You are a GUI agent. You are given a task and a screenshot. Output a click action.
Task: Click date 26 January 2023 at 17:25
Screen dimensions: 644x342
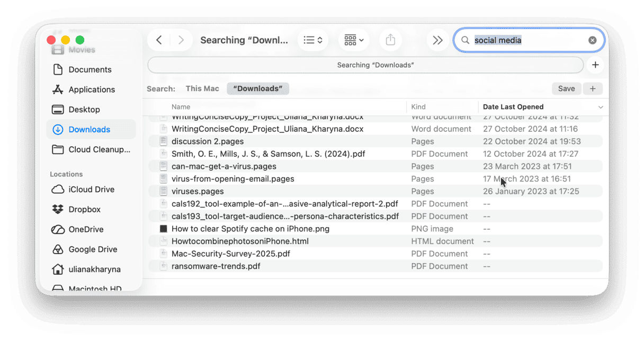point(531,191)
